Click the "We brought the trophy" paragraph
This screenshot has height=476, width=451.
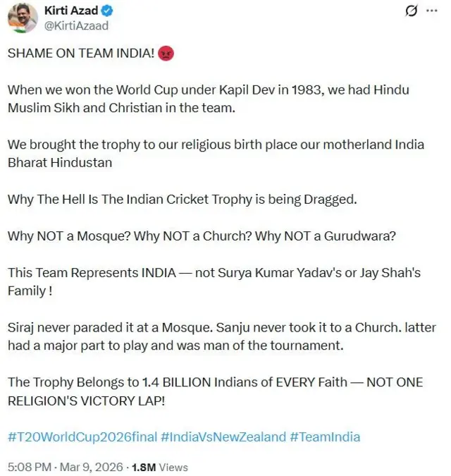pos(216,153)
